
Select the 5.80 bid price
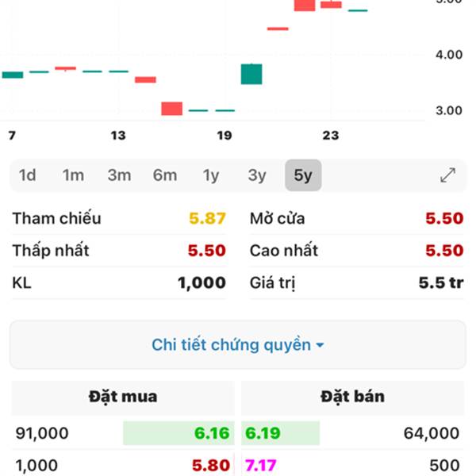click(x=212, y=466)
